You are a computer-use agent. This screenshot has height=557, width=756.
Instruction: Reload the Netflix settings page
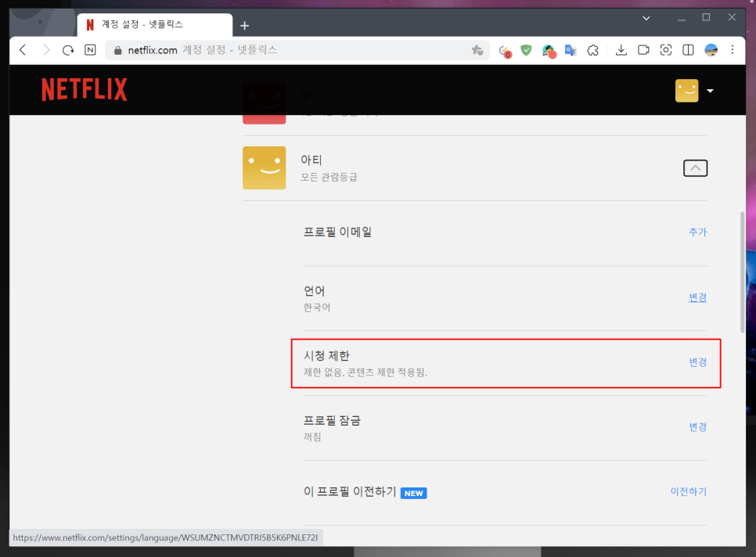(68, 49)
